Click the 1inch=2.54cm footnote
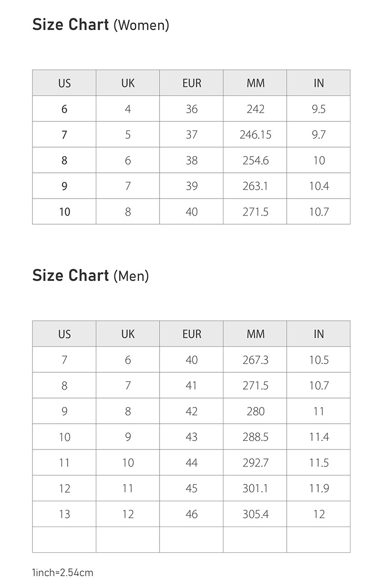Image resolution: width=381 pixels, height=588 pixels. pos(63,572)
